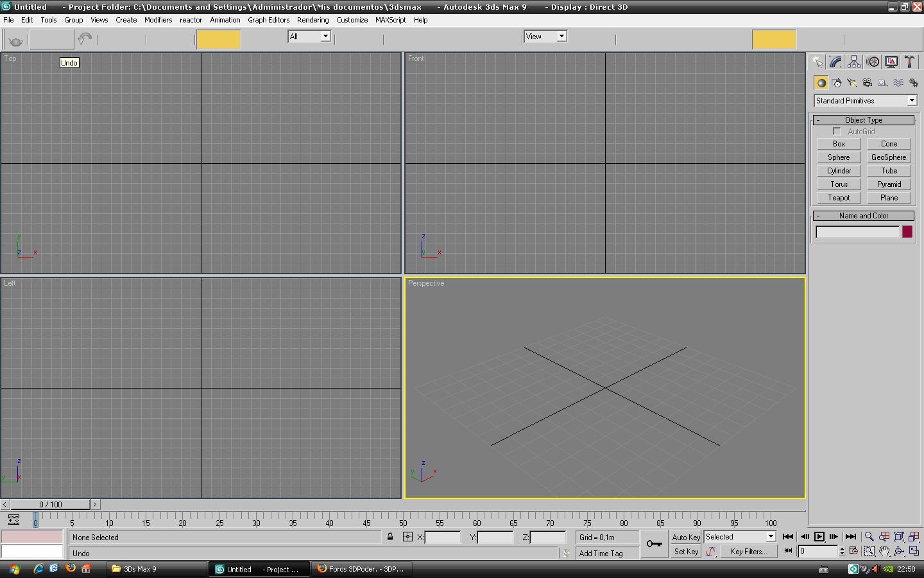
Task: Click the current frame spinner arrows
Action: pos(843,551)
